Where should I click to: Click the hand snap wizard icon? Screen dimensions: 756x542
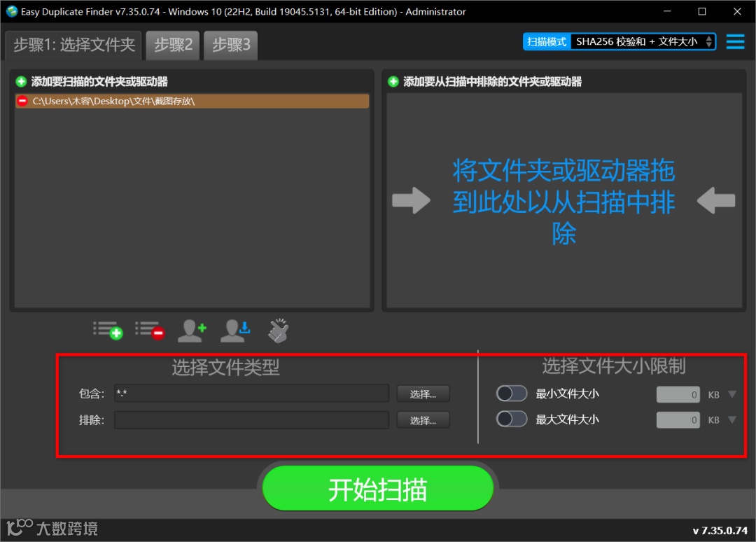[x=278, y=331]
